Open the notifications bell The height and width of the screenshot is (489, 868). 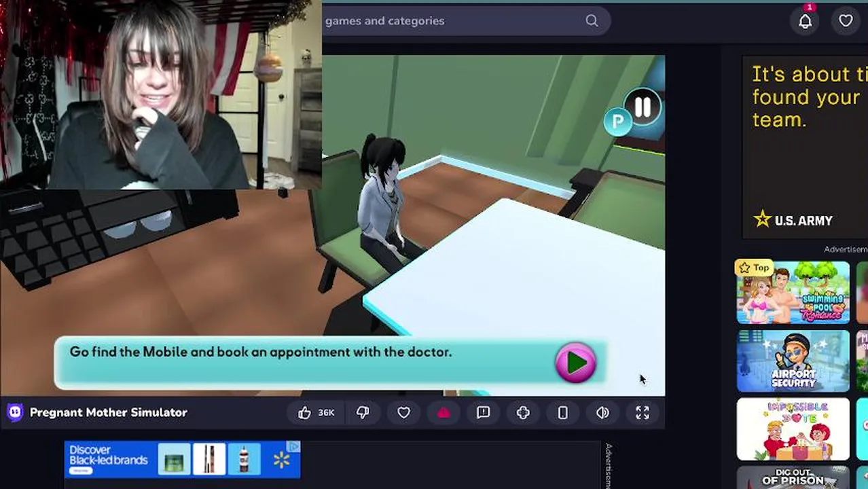(x=805, y=21)
